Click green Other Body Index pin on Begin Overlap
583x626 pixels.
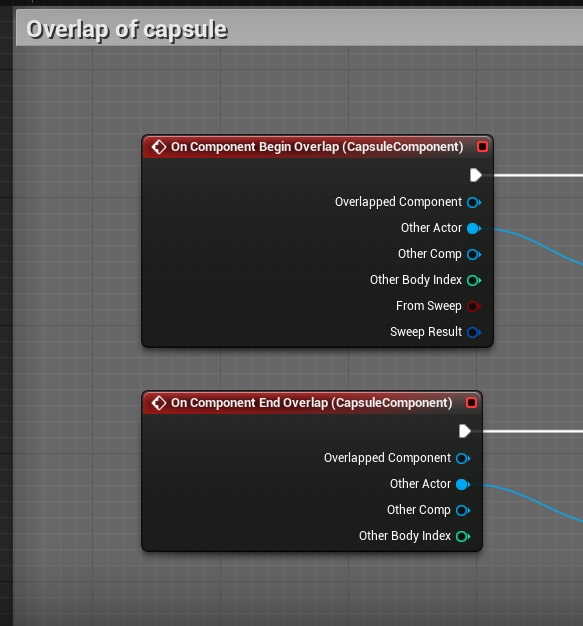point(474,280)
